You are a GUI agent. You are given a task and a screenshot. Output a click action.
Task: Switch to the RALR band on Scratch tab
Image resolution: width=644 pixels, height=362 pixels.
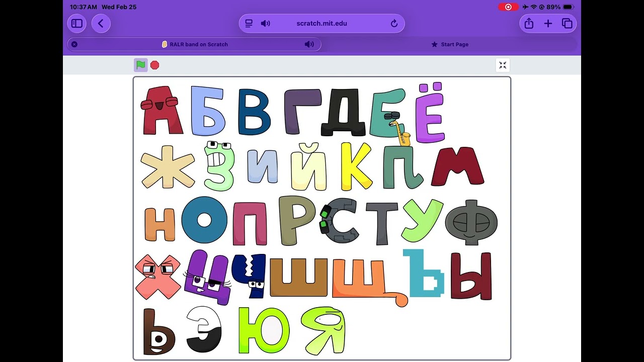click(195, 44)
